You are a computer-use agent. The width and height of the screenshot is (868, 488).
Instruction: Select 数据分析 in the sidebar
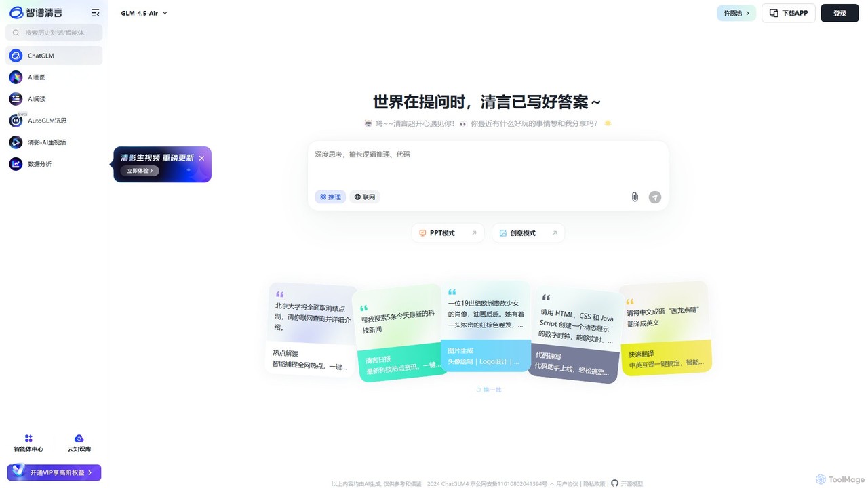pos(54,164)
